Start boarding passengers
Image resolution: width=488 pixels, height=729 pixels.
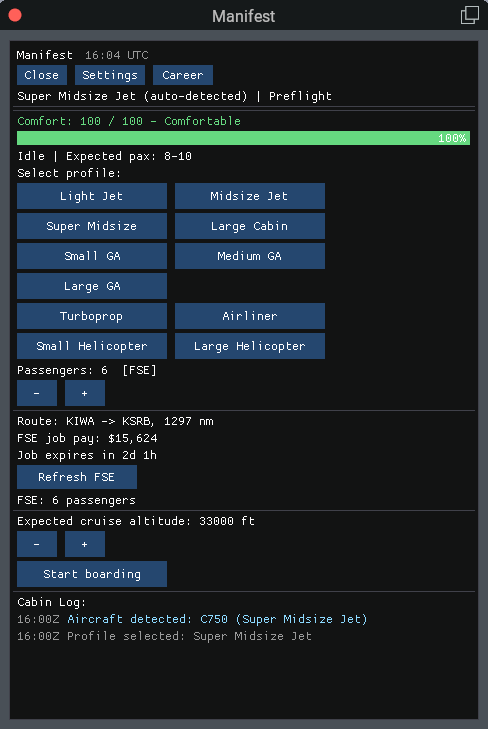click(92, 574)
